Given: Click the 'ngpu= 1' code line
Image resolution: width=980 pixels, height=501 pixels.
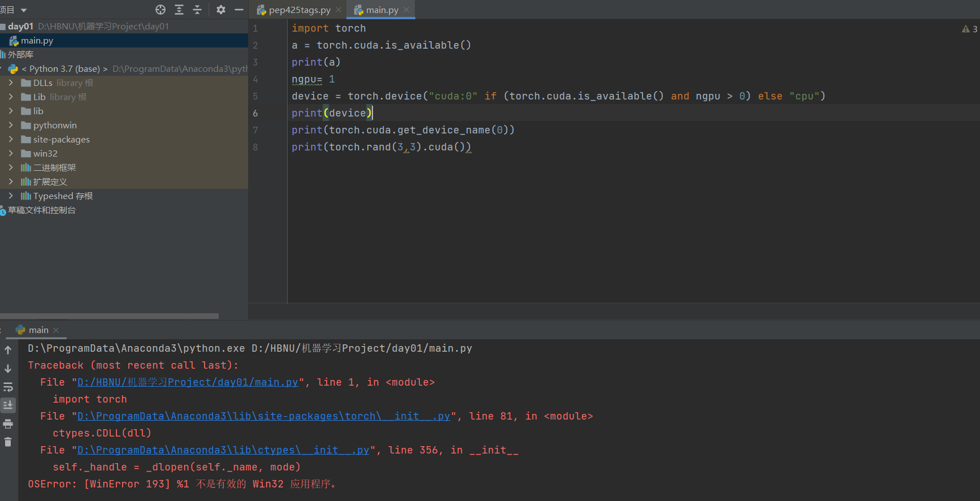Looking at the screenshot, I should (313, 79).
